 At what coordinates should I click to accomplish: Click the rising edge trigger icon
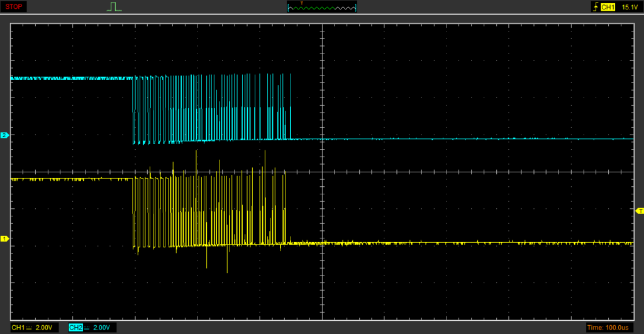[x=594, y=7]
